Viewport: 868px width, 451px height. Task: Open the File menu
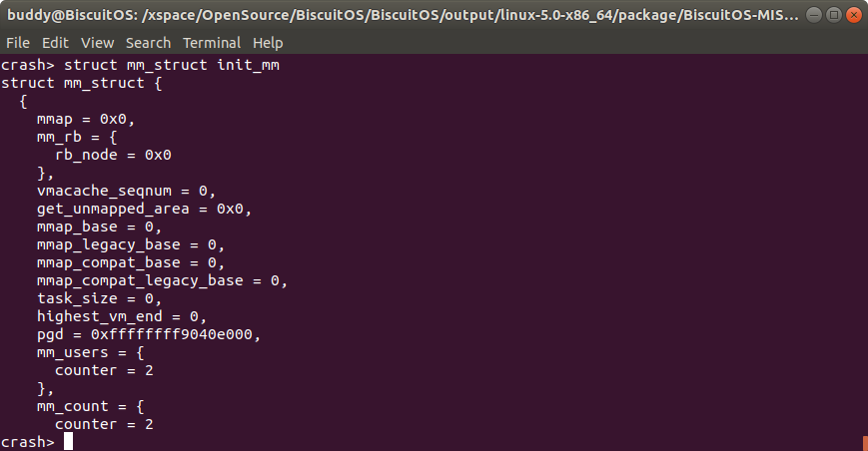click(17, 43)
